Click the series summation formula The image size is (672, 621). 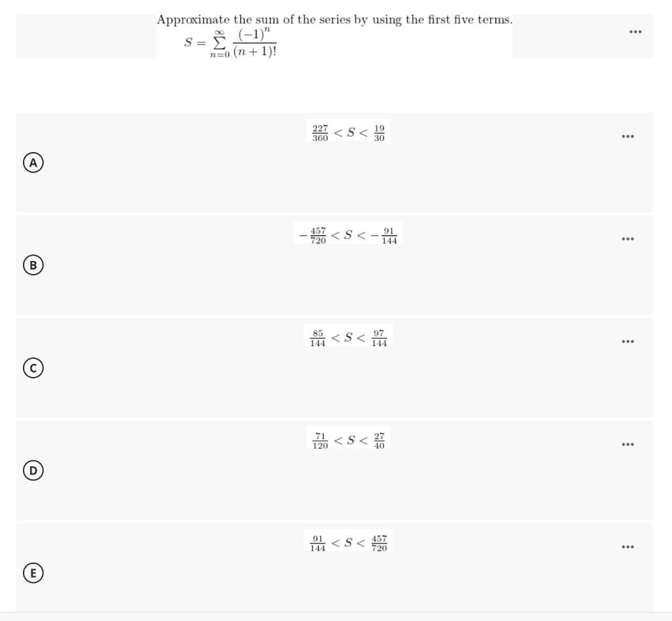coord(231,42)
